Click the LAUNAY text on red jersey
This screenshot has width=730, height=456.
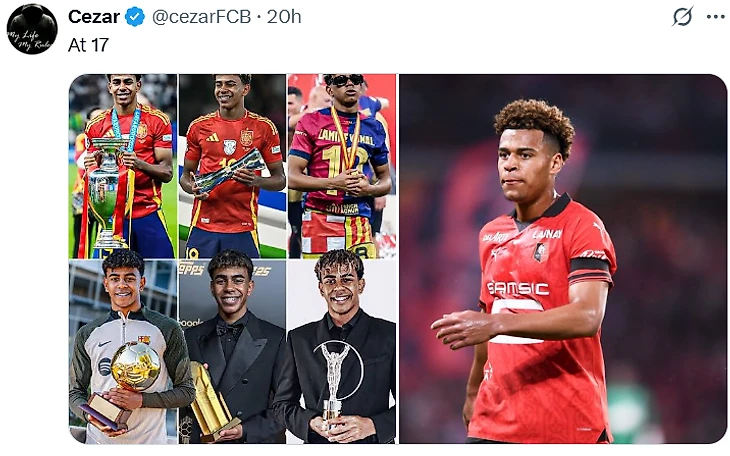point(547,234)
